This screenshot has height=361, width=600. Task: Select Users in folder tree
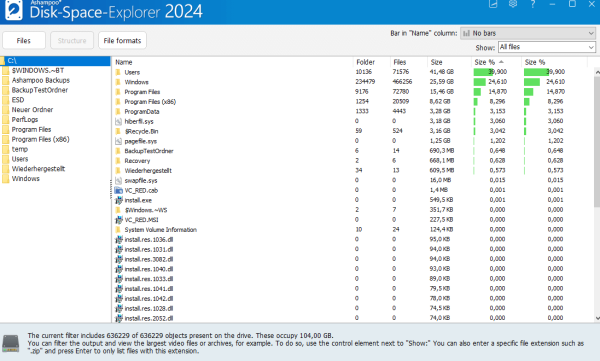[x=20, y=159]
